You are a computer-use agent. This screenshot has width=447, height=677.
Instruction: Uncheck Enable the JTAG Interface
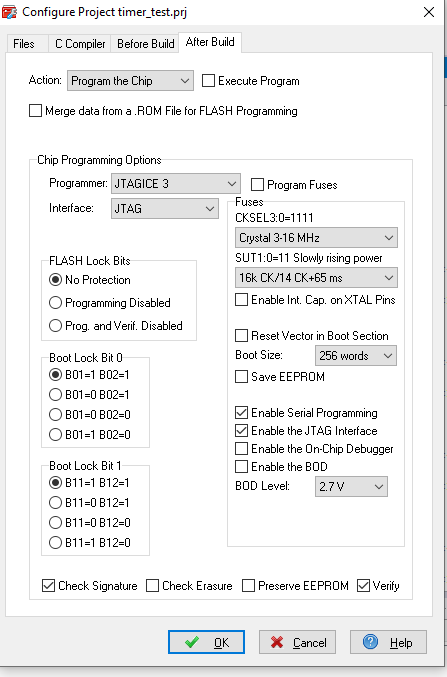[241, 431]
